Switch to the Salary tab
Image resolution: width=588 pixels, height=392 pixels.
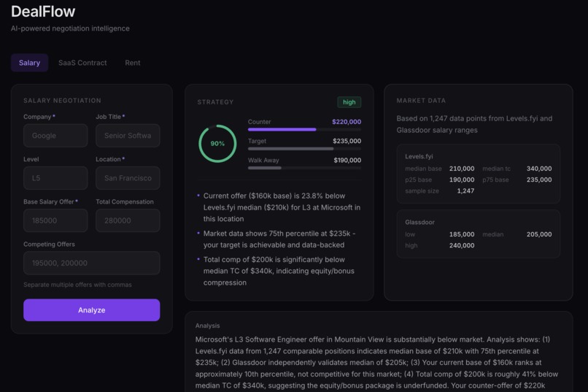(29, 63)
